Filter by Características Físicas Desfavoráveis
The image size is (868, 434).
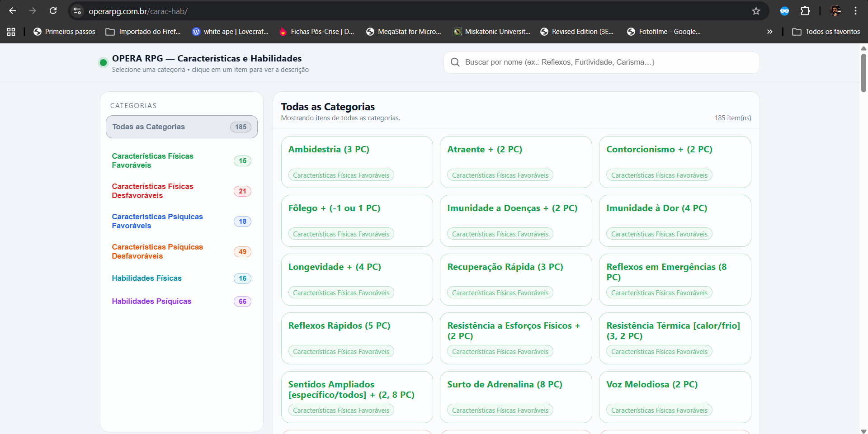pos(152,191)
